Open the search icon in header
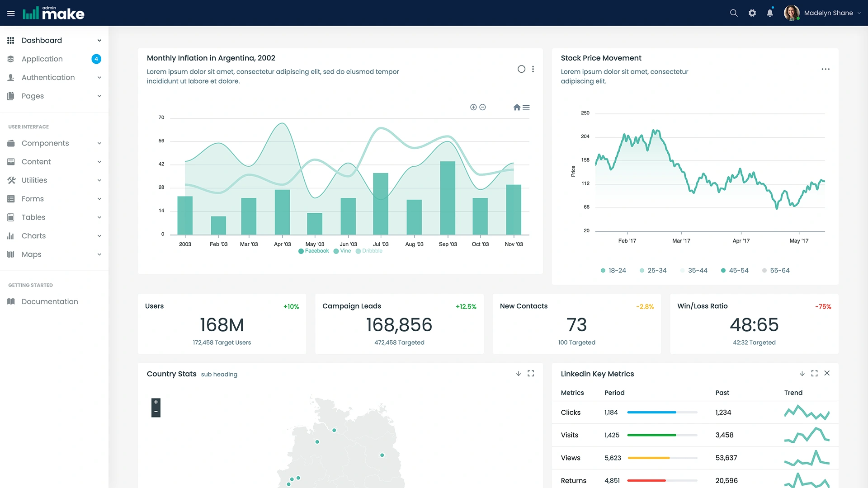Screen dimensions: 868x488 [x=734, y=13]
